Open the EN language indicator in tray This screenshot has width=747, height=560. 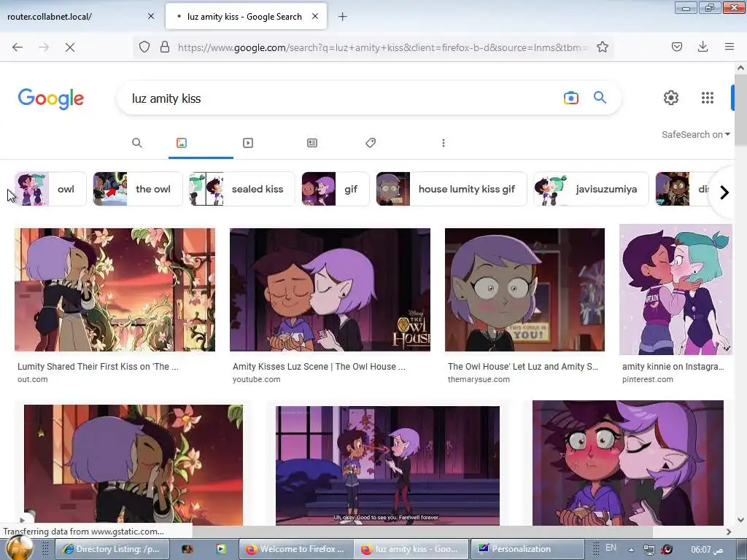[x=611, y=548]
